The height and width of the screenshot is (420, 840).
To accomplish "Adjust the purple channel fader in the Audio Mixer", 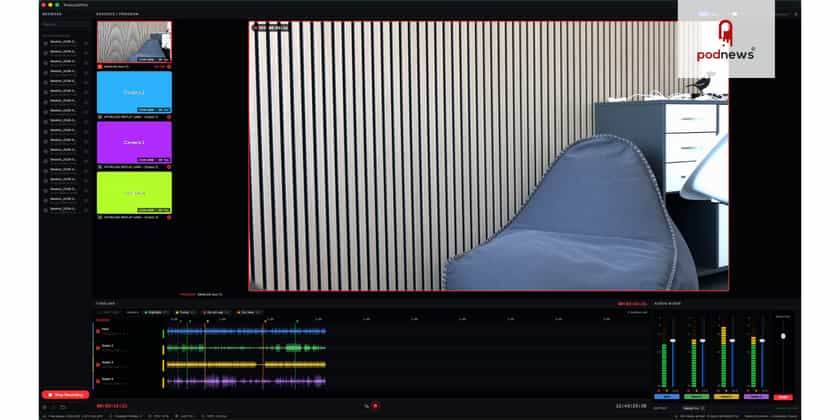I will (762, 341).
